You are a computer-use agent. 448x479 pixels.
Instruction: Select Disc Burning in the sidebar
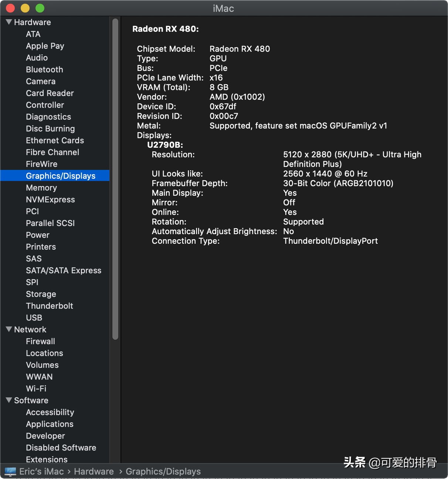[50, 129]
